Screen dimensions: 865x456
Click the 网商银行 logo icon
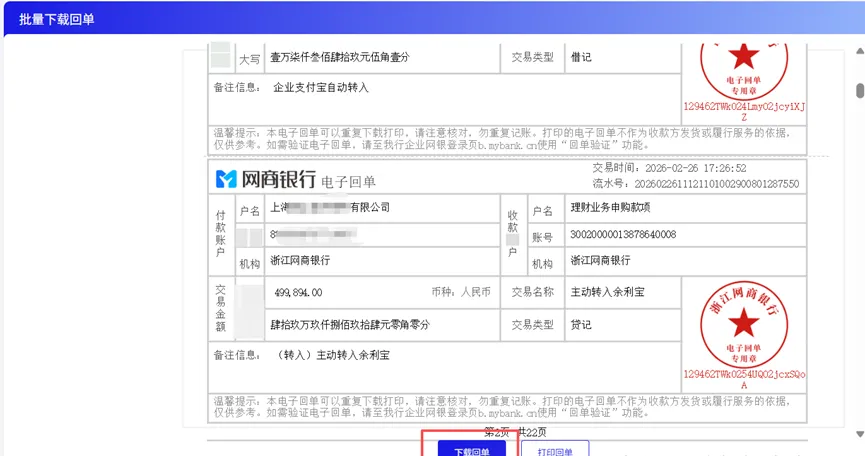pyautogui.click(x=226, y=179)
